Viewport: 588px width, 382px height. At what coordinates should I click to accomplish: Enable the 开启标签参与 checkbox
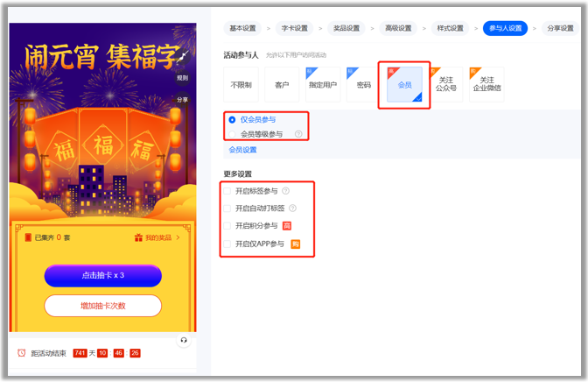[227, 191]
